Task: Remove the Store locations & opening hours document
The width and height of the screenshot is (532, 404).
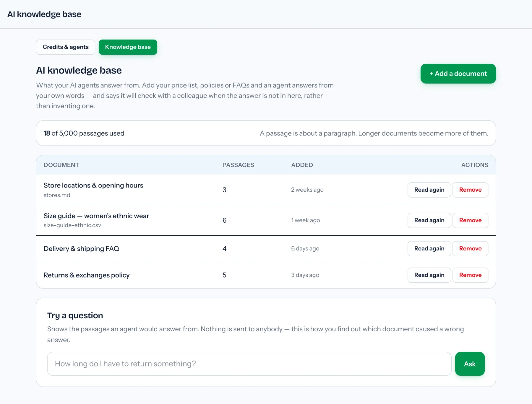Action: pyautogui.click(x=470, y=190)
